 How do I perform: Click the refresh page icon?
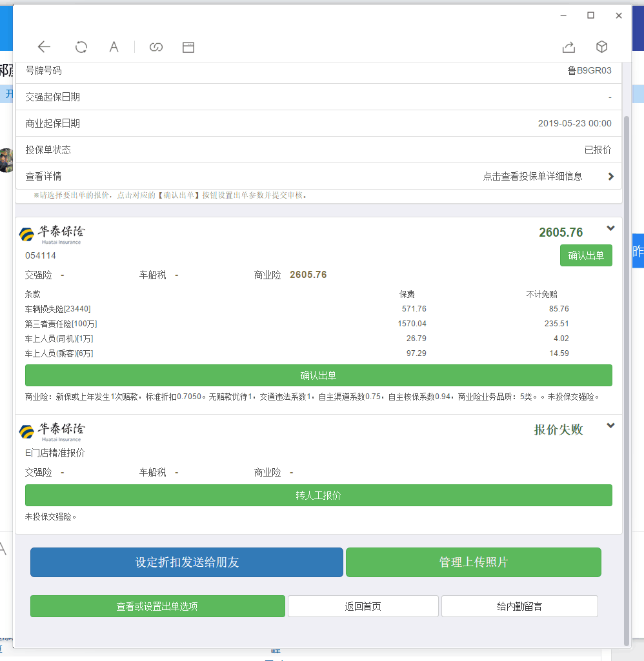81,47
